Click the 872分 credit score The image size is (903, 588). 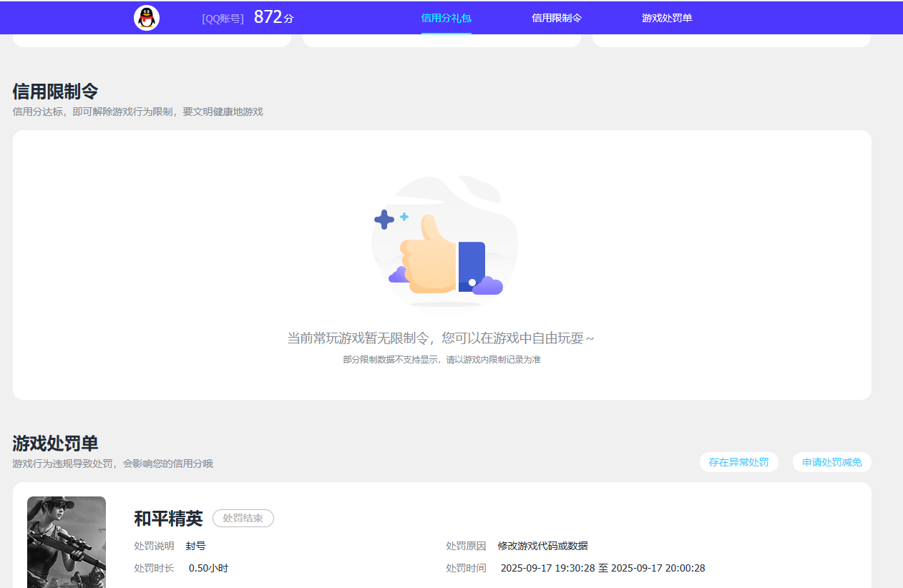coord(274,17)
